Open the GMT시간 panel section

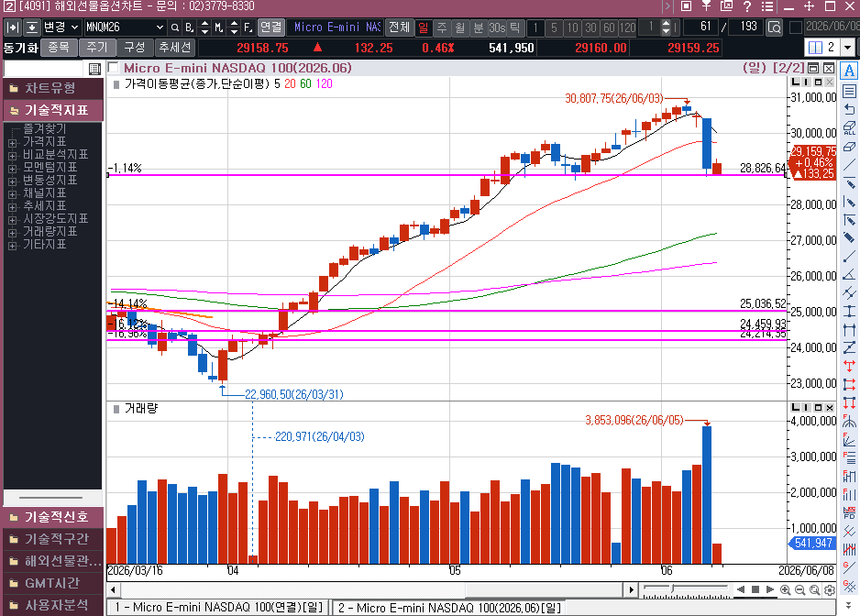pyautogui.click(x=53, y=582)
